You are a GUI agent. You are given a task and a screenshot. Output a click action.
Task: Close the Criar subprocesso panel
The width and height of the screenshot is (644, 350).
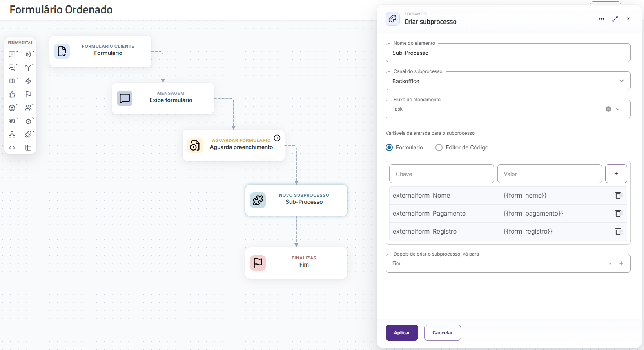coord(628,19)
